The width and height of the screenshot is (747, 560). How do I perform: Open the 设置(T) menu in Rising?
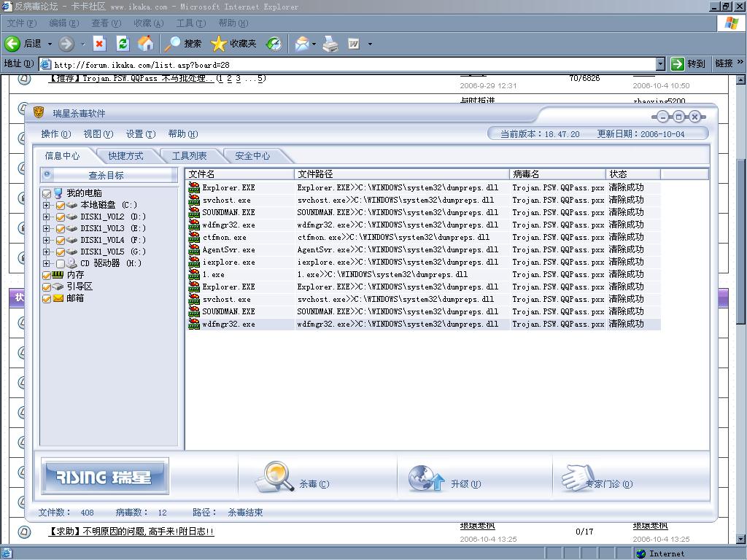pos(140,134)
